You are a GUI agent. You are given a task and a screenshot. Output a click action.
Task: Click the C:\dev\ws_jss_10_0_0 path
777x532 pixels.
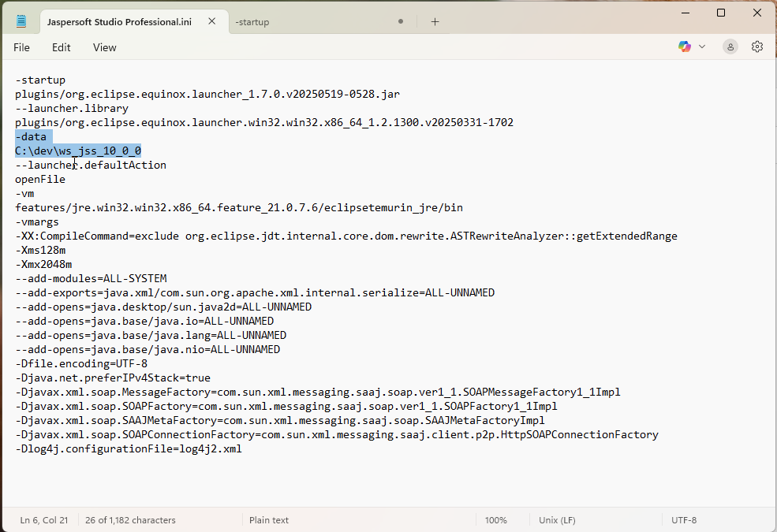(x=78, y=151)
